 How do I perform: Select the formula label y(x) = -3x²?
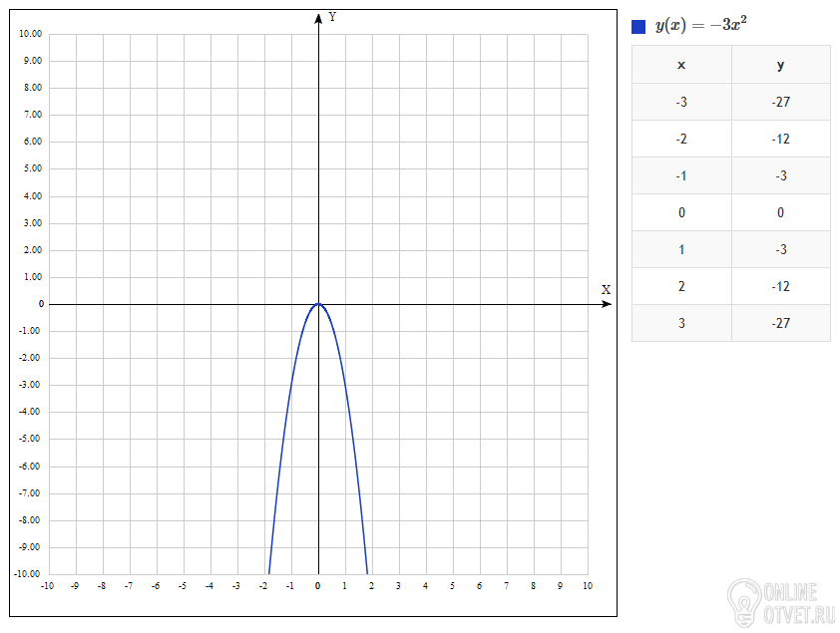click(x=701, y=26)
